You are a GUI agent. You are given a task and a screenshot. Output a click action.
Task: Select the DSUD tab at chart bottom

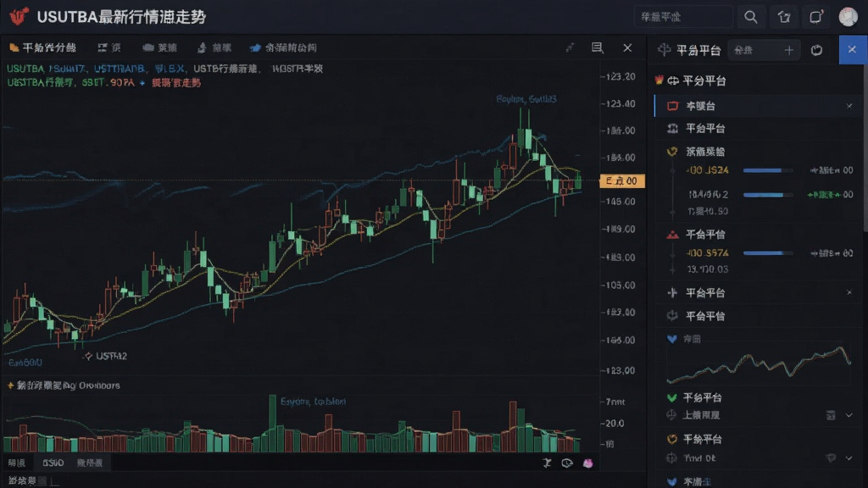tap(53, 463)
